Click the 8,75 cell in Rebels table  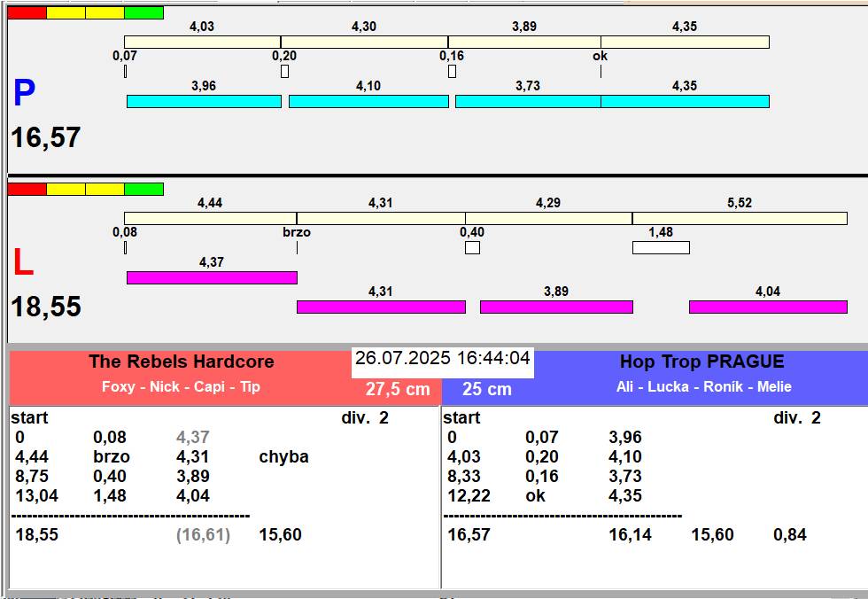pyautogui.click(x=32, y=476)
